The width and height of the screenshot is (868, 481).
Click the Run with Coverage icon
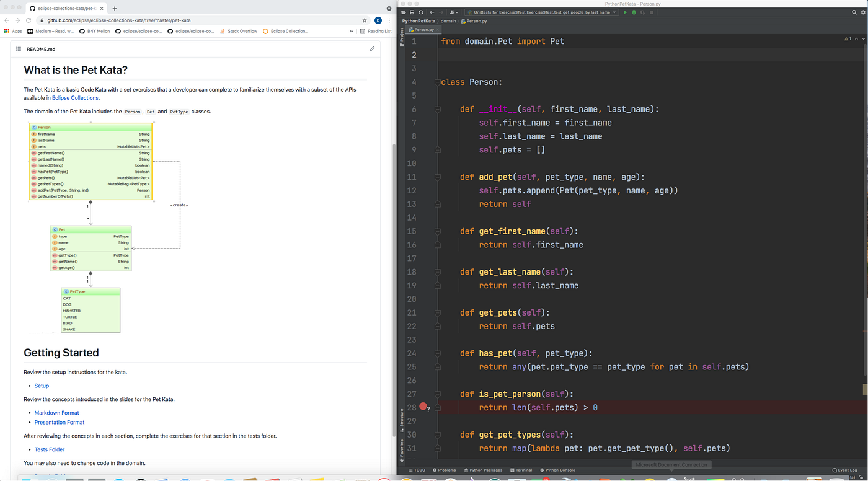(643, 12)
